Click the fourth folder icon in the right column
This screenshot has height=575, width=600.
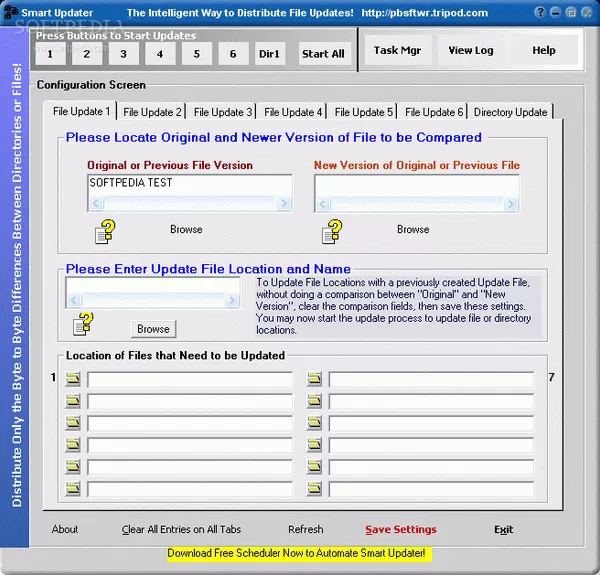(314, 445)
